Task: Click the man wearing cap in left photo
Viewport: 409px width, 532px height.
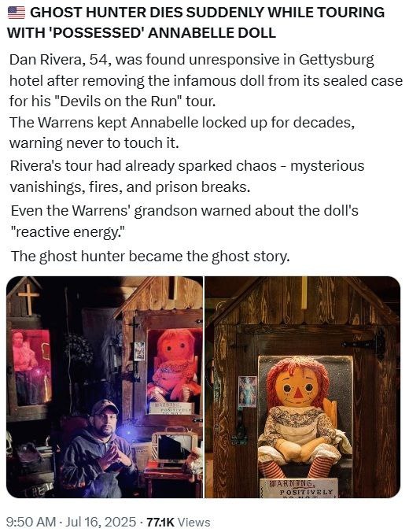Action: click(99, 449)
